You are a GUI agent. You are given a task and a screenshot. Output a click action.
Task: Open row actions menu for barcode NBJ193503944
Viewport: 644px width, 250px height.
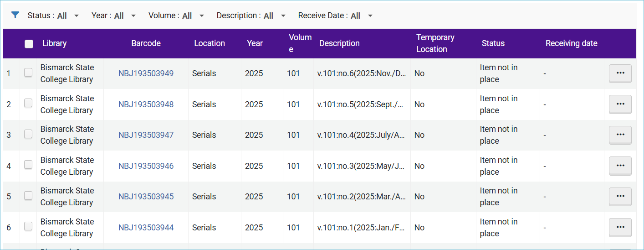pos(620,228)
